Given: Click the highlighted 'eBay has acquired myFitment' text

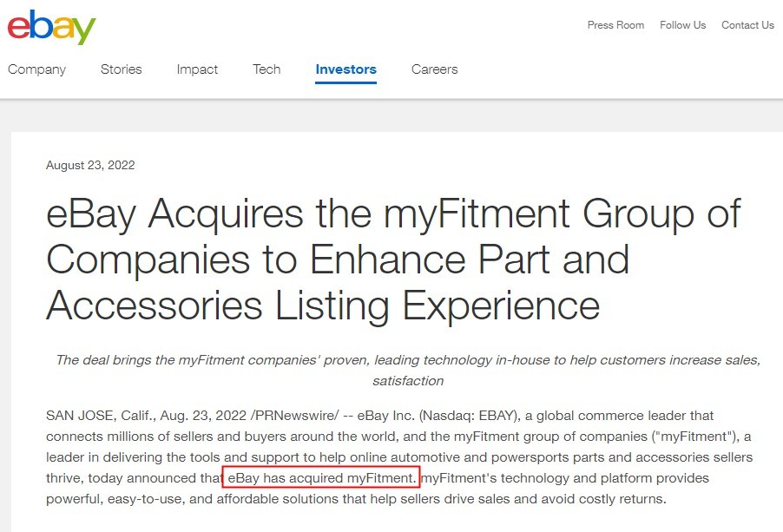Looking at the screenshot, I should (x=321, y=478).
